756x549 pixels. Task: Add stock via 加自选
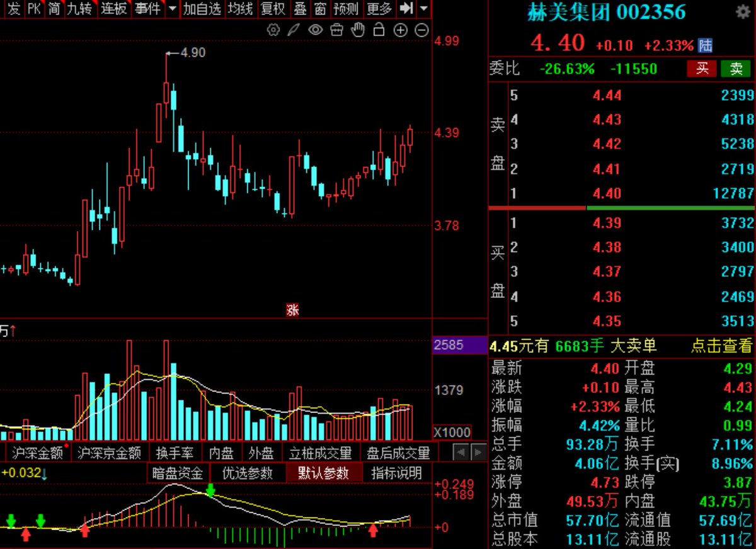coord(202,9)
